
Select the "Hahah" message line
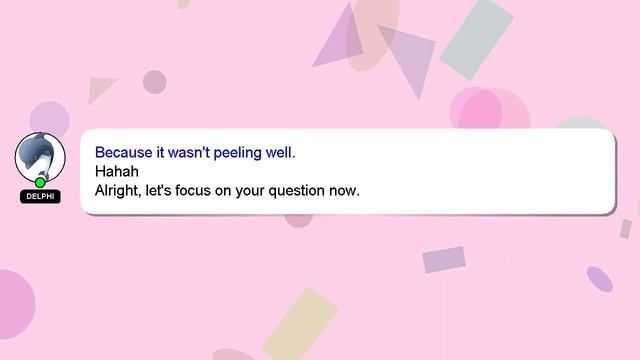coord(117,171)
